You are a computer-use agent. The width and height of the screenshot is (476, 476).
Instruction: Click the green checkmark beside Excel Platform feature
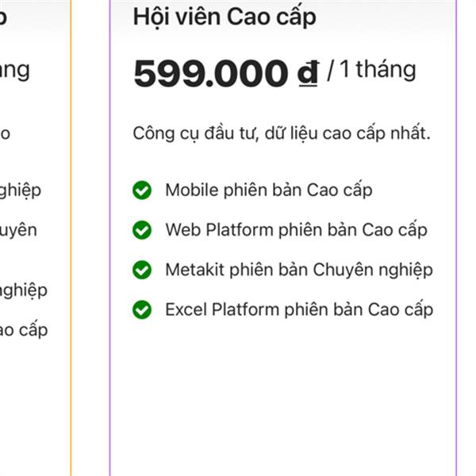point(142,309)
